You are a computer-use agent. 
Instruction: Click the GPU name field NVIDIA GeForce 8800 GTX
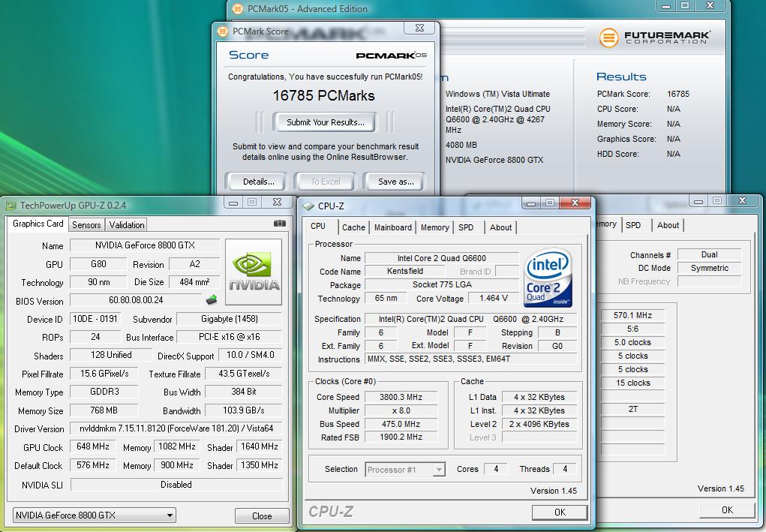[x=145, y=245]
